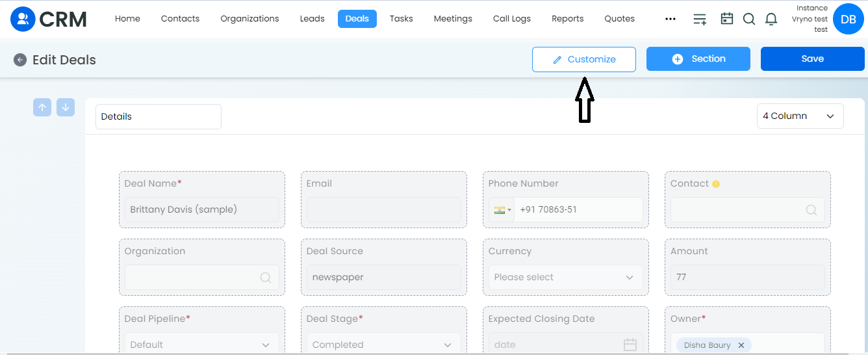
Task: Expand the Deal Stage Completed dropdown
Action: [x=383, y=344]
